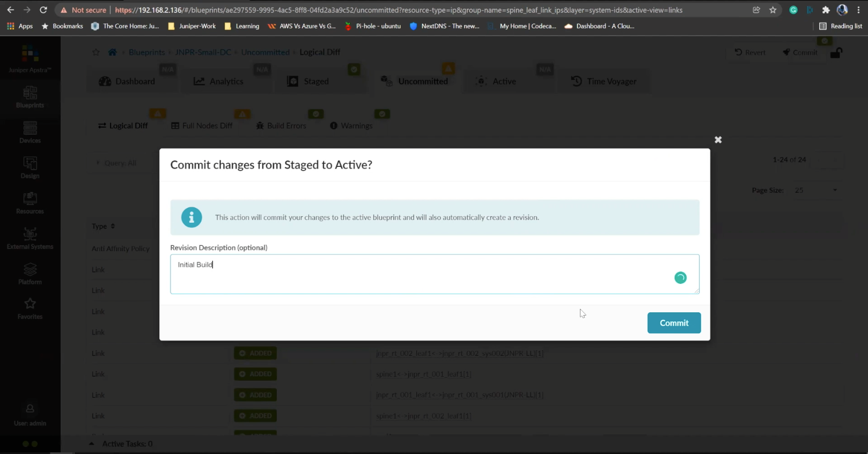This screenshot has width=868, height=454.
Task: Click the Not secure warning icon
Action: pos(64,10)
